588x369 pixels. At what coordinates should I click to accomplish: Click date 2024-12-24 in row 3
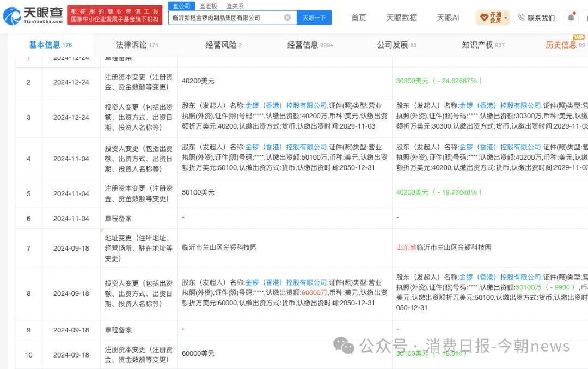(x=71, y=118)
